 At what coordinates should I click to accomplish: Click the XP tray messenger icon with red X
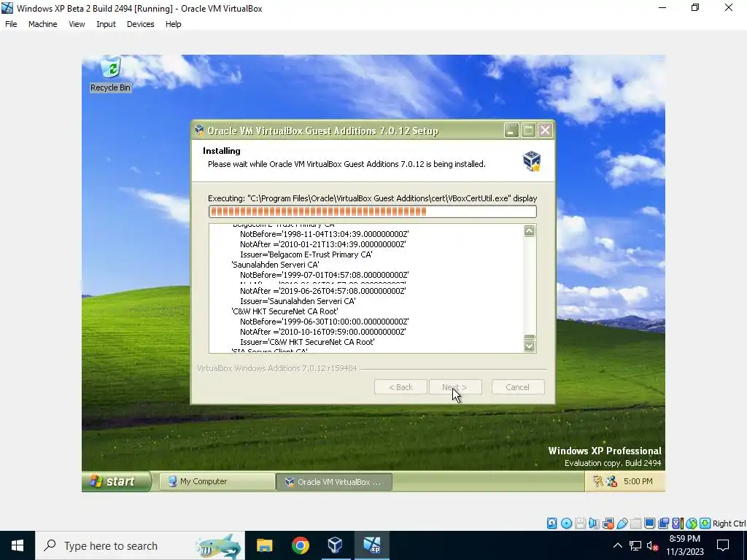coord(612,481)
